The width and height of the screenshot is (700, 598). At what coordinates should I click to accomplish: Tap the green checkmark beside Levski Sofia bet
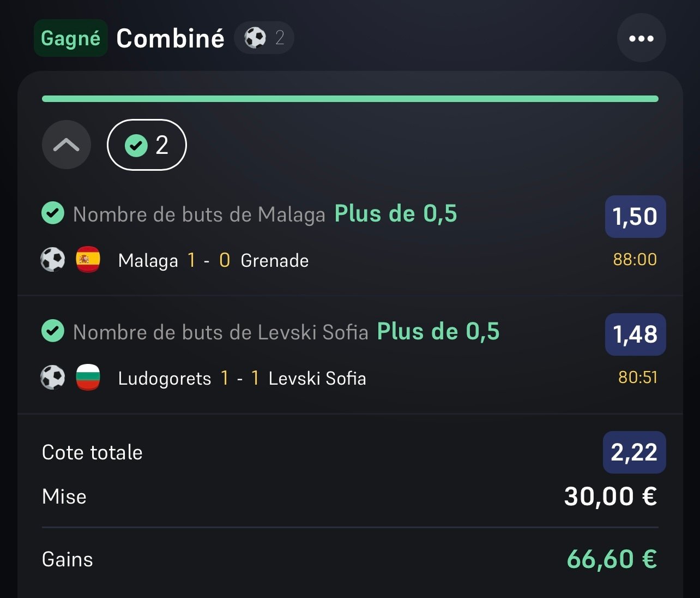click(x=53, y=331)
